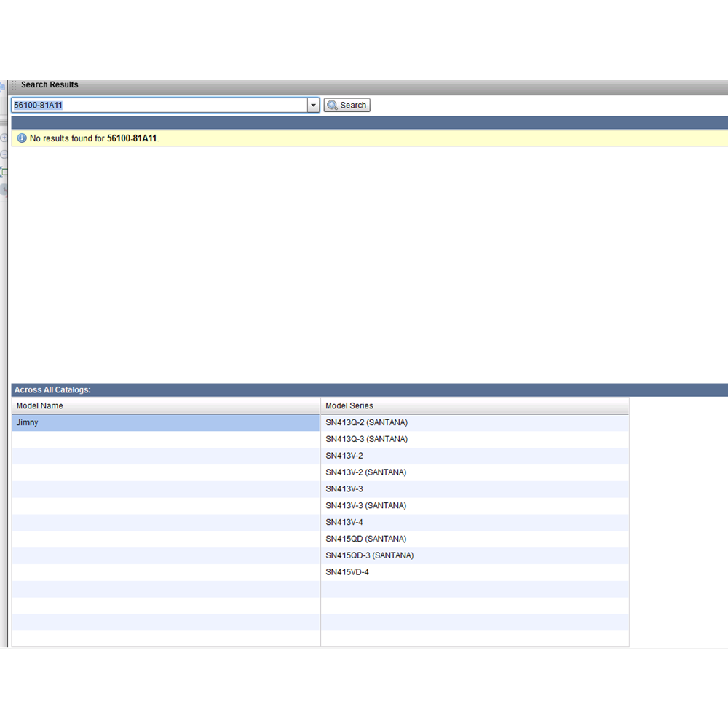The width and height of the screenshot is (728, 728).
Task: Open the search history dropdown arrow
Action: [314, 106]
